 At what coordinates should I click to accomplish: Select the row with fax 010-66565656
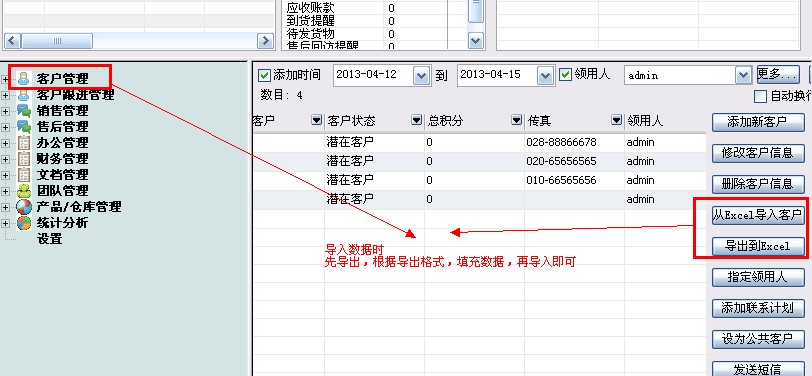click(480, 181)
